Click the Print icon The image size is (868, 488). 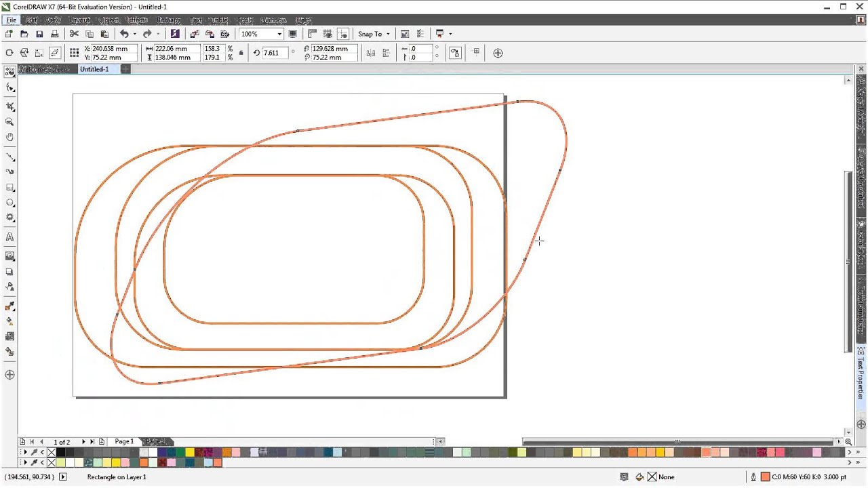[x=54, y=34]
